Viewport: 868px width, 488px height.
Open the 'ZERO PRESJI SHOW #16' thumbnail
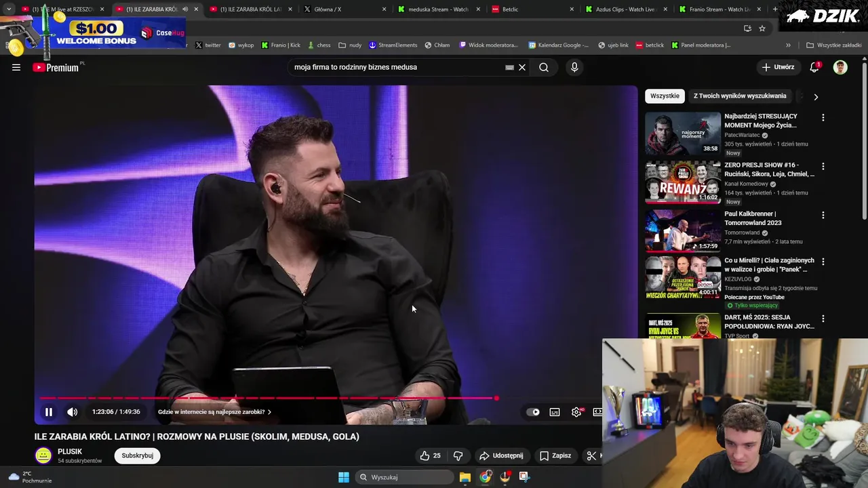[x=683, y=182]
